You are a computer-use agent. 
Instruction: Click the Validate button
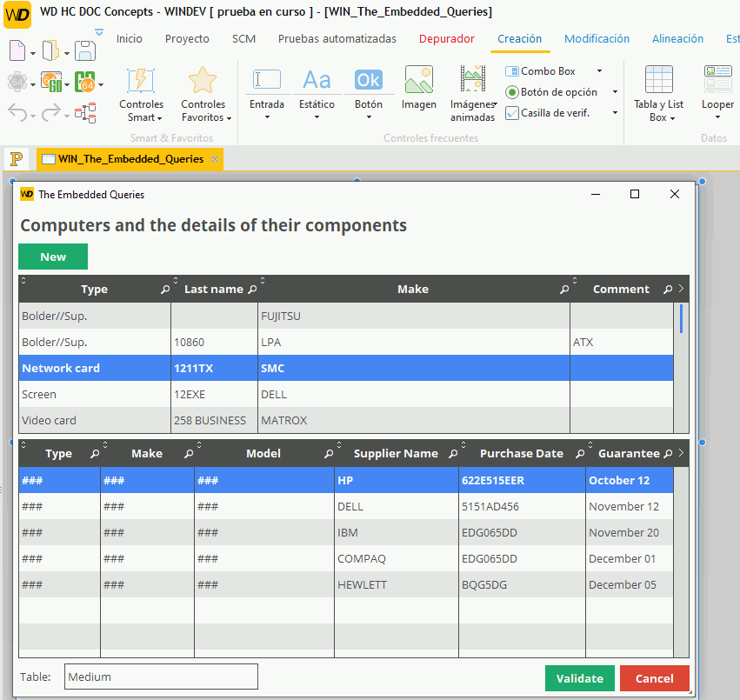coord(579,678)
